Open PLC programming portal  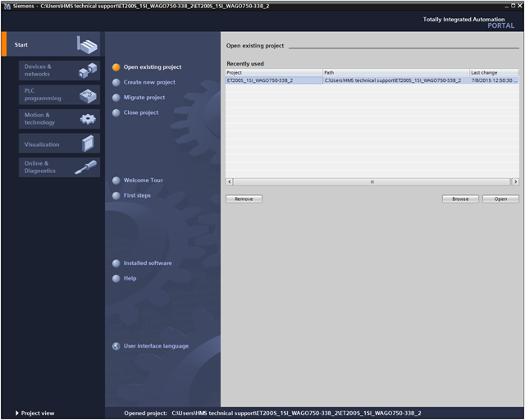click(x=59, y=94)
